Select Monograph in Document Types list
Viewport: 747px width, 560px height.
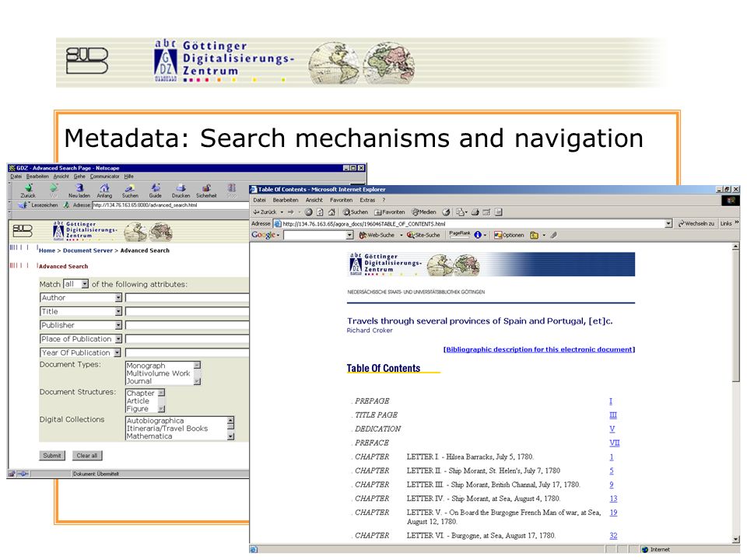pyautogui.click(x=146, y=366)
